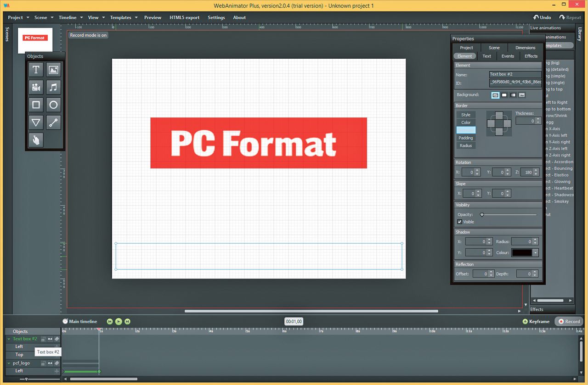Collapse the Text box #2 track

tap(9, 339)
